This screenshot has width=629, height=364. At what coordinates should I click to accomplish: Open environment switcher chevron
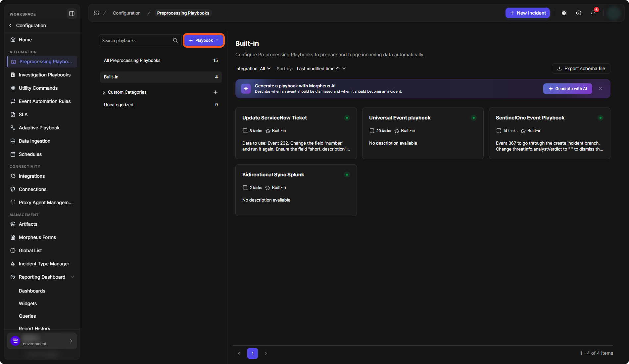click(x=71, y=341)
